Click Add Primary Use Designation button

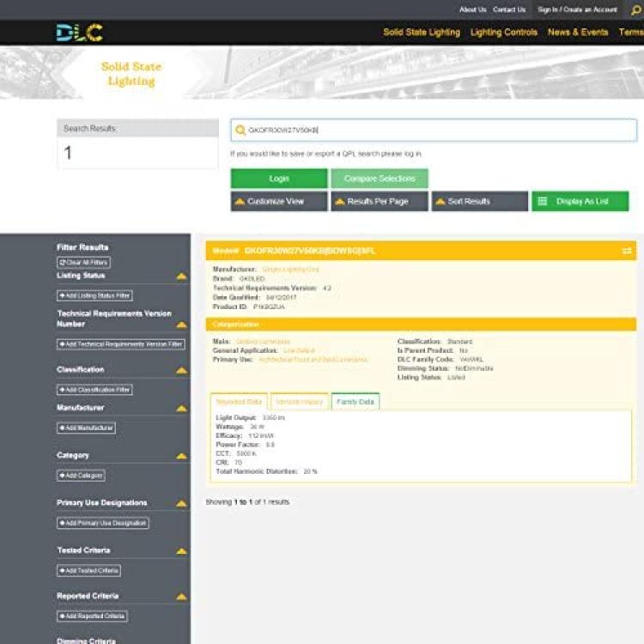pyautogui.click(x=103, y=523)
